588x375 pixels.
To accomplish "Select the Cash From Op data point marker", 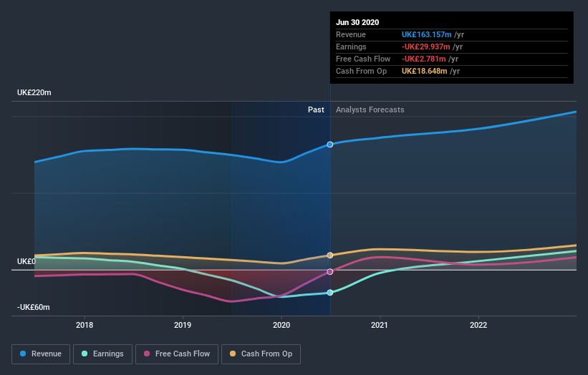I will pos(330,255).
